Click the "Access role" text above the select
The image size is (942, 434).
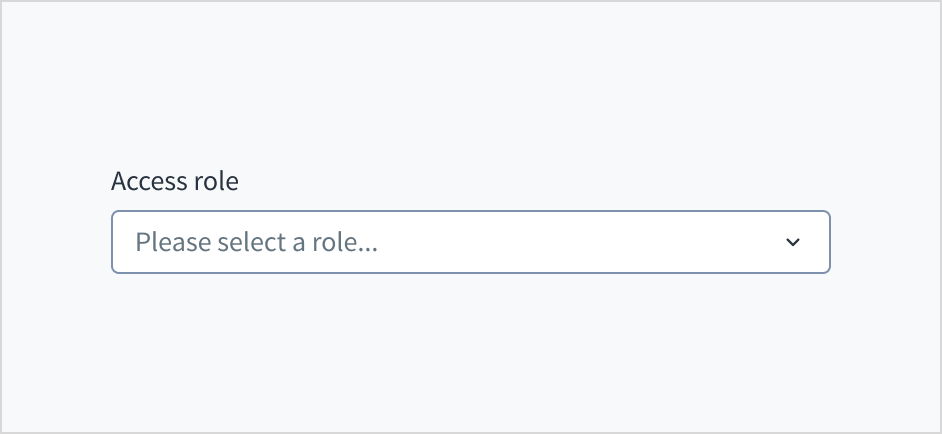tap(175, 181)
